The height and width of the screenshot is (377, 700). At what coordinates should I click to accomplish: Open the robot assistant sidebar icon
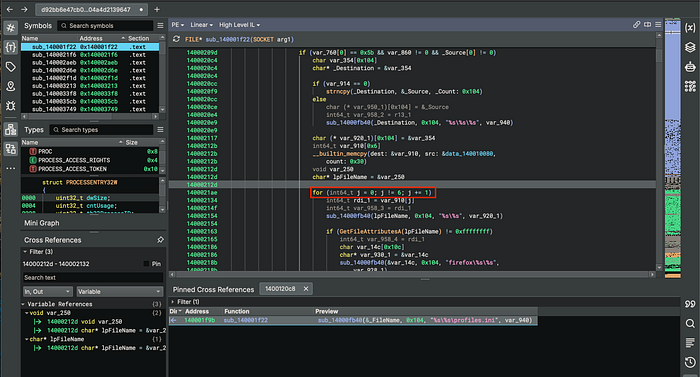click(x=690, y=67)
